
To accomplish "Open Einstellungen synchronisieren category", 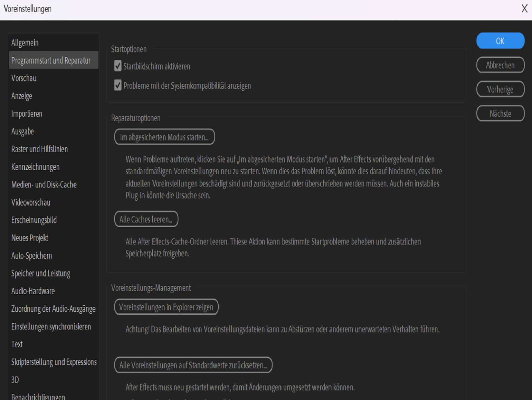I will [54, 326].
